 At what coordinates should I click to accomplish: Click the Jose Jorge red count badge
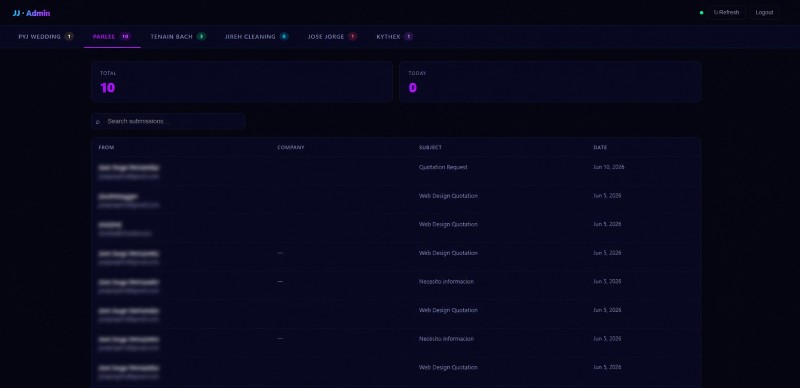(353, 37)
